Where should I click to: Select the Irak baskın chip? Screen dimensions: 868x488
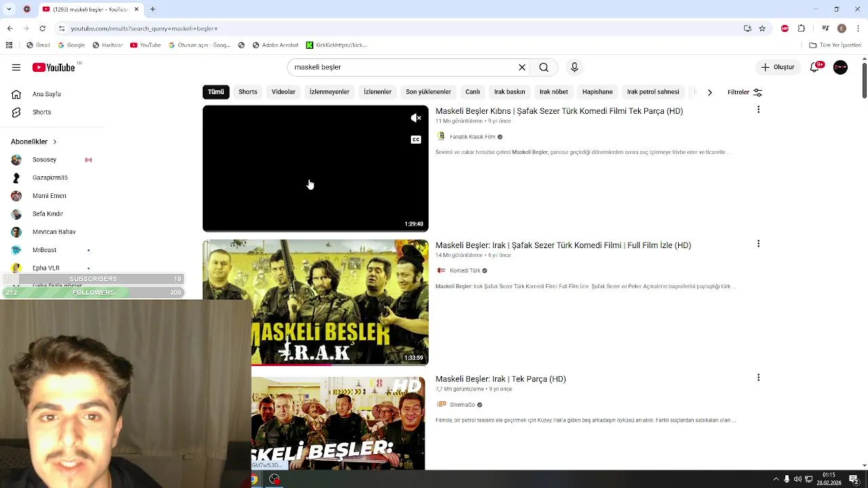[x=509, y=91]
